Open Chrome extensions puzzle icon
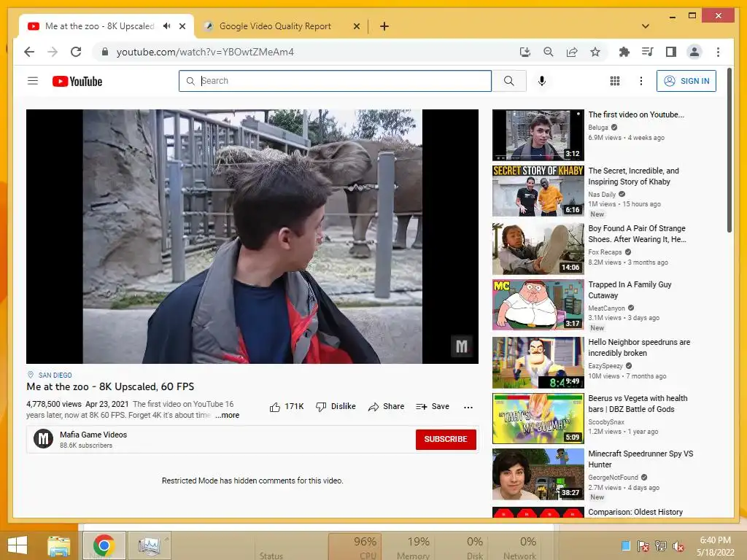 (x=624, y=52)
